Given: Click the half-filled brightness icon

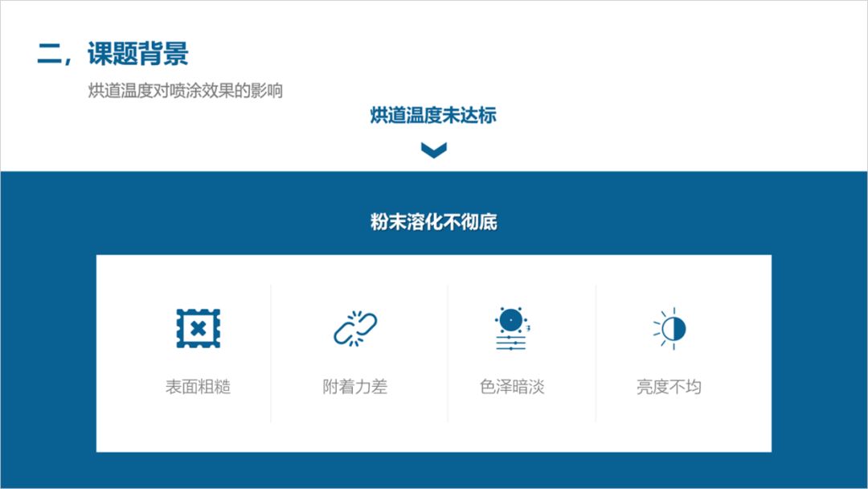Looking at the screenshot, I should pos(669,328).
